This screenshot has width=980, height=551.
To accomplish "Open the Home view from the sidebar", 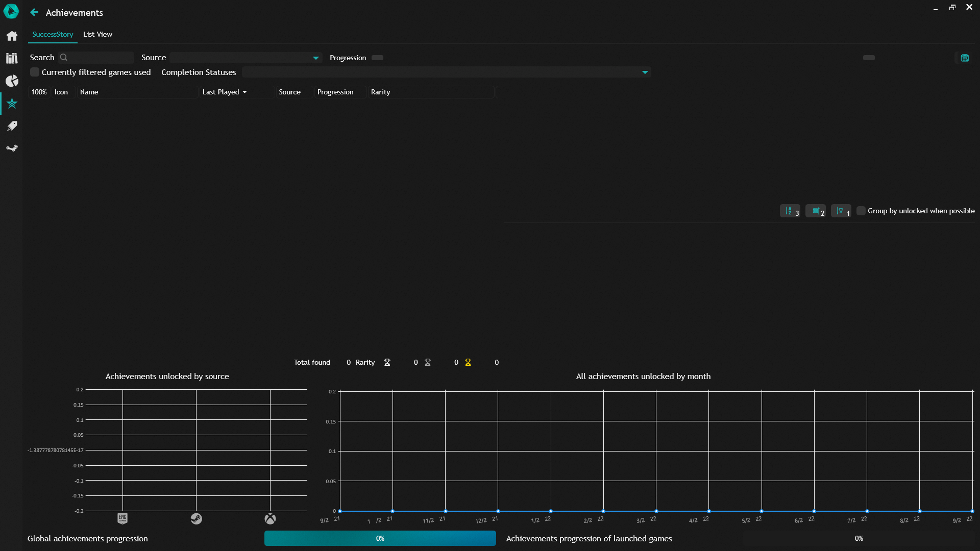I will pos(11,36).
